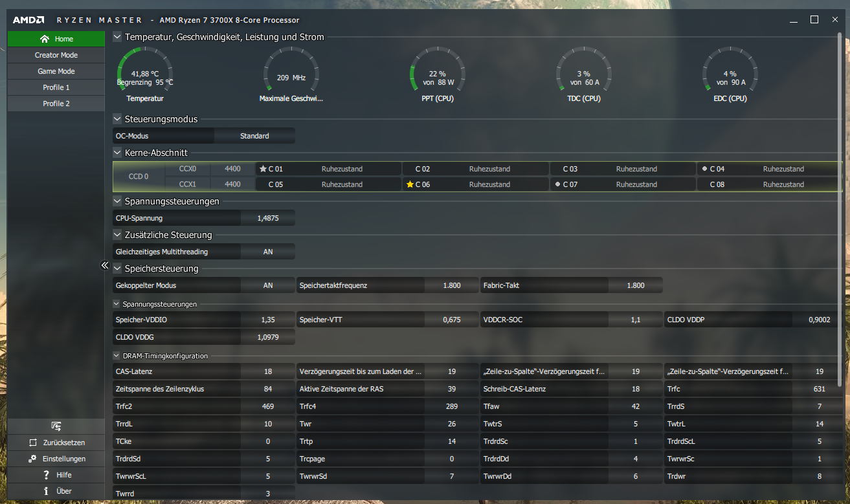The height and width of the screenshot is (504, 850).
Task: Click the Trfc2 469 value
Action: pos(268,406)
